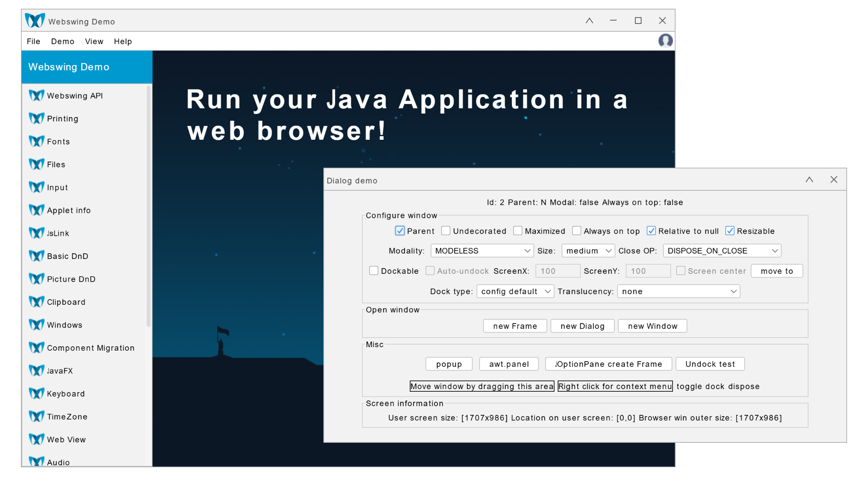Open the View menu
This screenshot has height=493, width=868.
[x=94, y=41]
